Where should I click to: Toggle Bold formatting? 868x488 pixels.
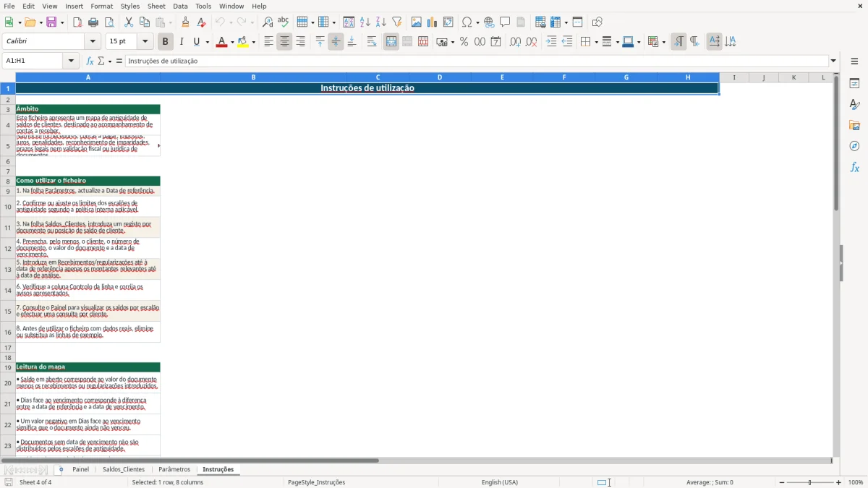165,42
